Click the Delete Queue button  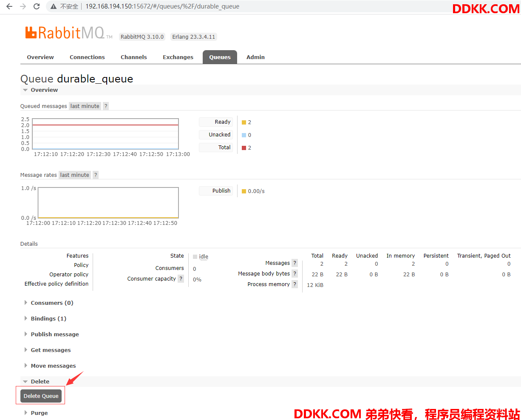tap(41, 396)
